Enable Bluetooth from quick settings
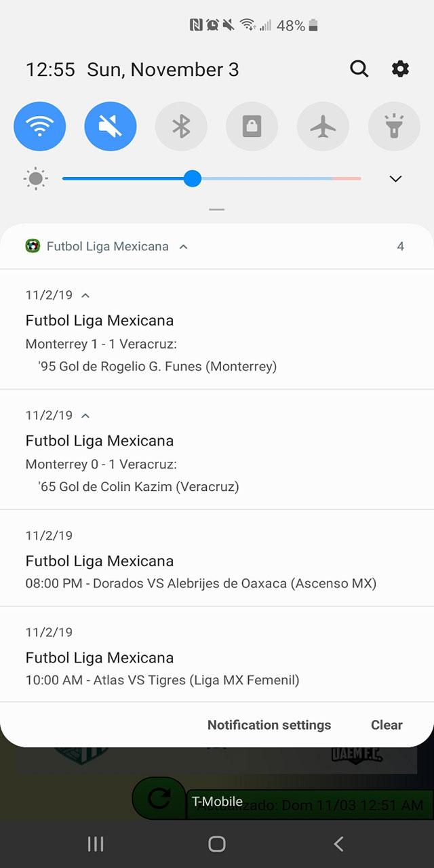The image size is (434, 868). (x=181, y=126)
